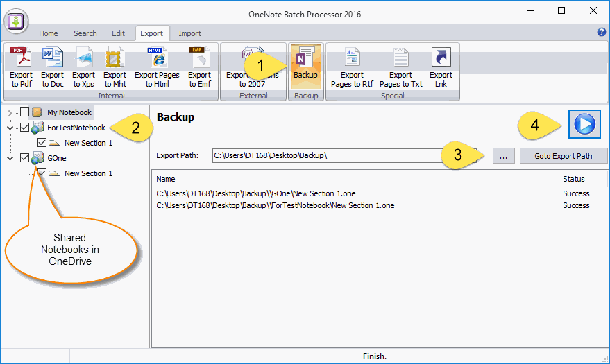The height and width of the screenshot is (364, 610).
Task: Select the GOne tree label
Action: tap(57, 158)
